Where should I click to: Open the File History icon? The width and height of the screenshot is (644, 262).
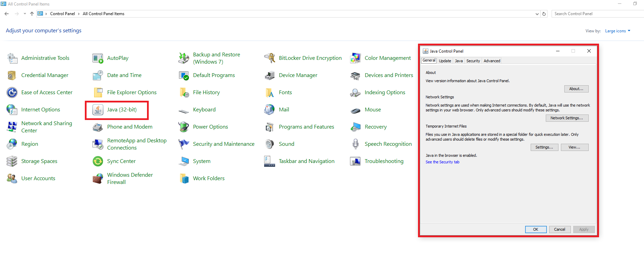pyautogui.click(x=184, y=92)
